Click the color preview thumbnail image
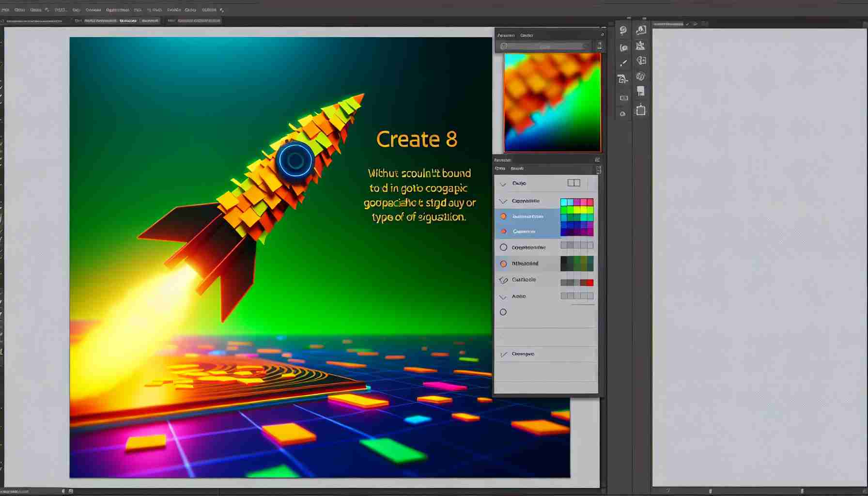The width and height of the screenshot is (868, 496). (552, 103)
